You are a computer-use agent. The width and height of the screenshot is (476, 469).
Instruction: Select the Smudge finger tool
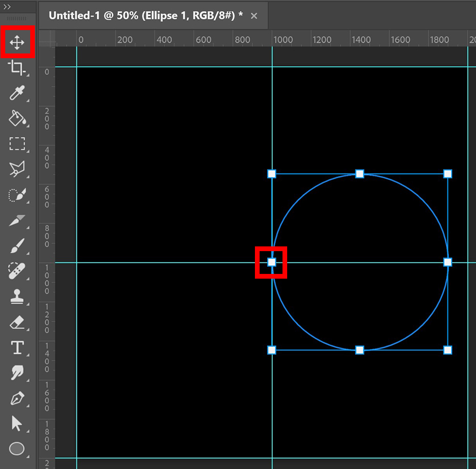pyautogui.click(x=17, y=372)
